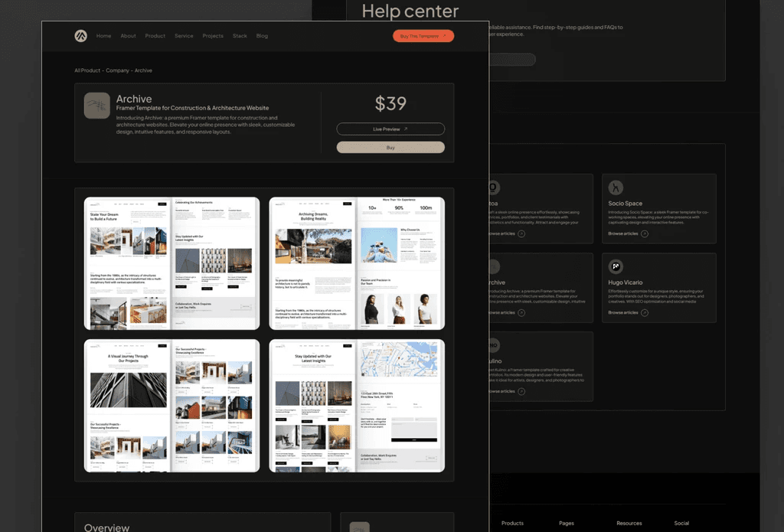Open the Service nav link

pos(184,36)
